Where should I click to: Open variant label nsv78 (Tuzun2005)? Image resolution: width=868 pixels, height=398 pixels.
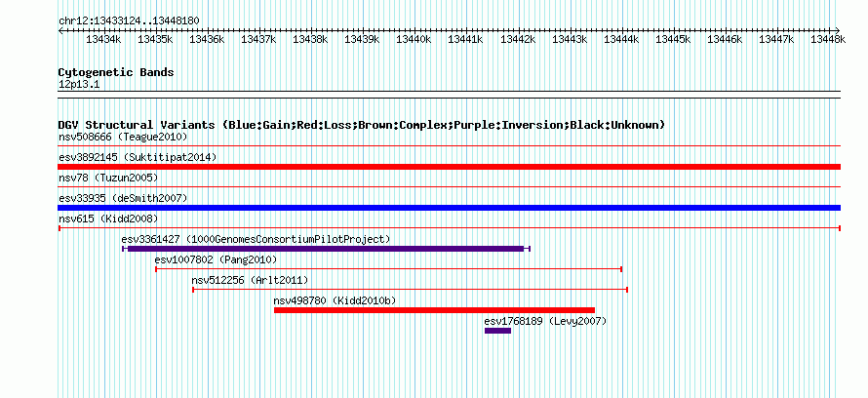tap(108, 178)
